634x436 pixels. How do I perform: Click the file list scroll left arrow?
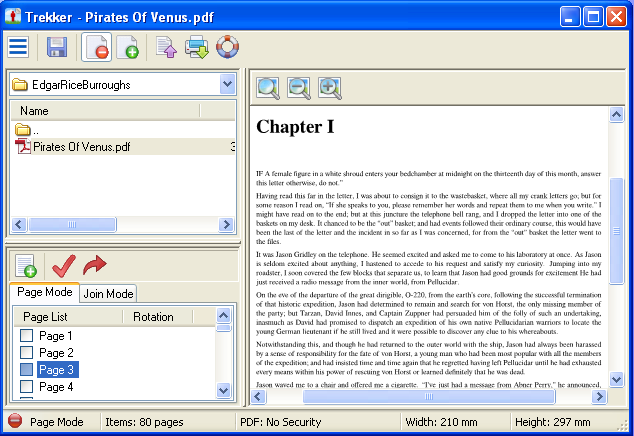tap(19, 224)
